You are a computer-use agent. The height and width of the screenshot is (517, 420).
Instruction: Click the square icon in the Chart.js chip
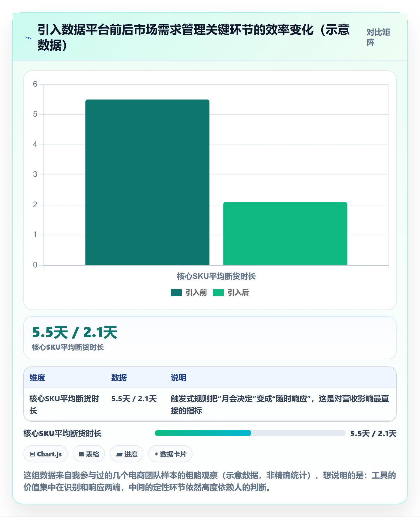(x=32, y=454)
